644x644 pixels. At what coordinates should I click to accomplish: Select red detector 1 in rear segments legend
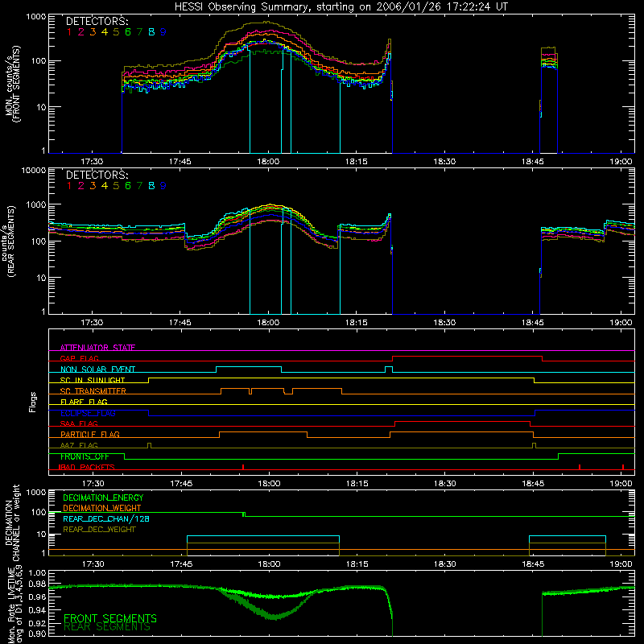69,186
